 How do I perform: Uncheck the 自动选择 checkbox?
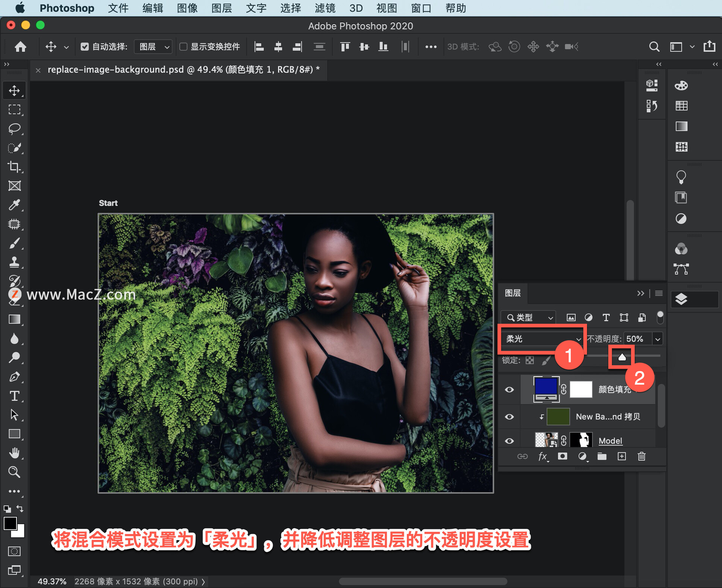click(x=85, y=47)
